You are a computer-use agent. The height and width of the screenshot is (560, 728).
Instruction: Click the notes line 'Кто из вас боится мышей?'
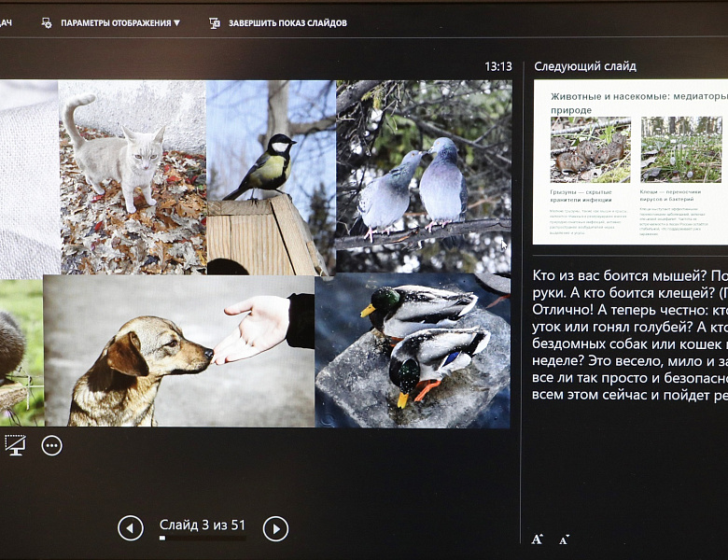[x=620, y=276]
